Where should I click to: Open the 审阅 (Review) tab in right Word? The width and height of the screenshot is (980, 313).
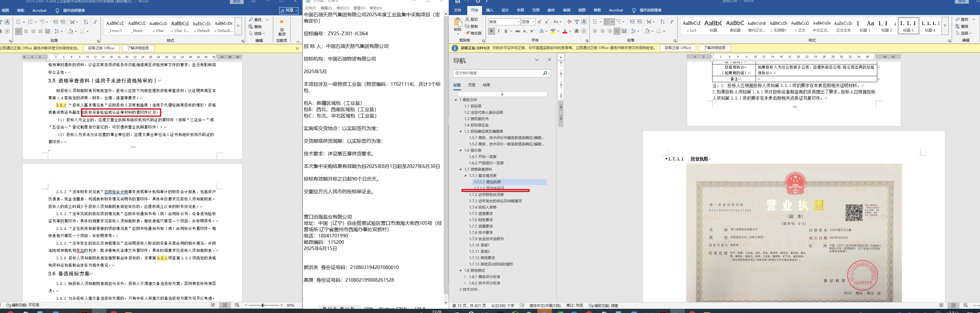tap(566, 10)
